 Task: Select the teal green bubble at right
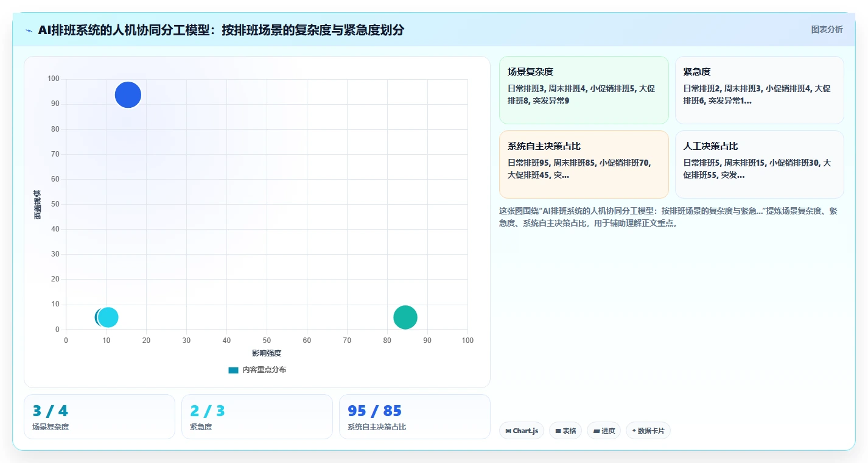pos(405,317)
